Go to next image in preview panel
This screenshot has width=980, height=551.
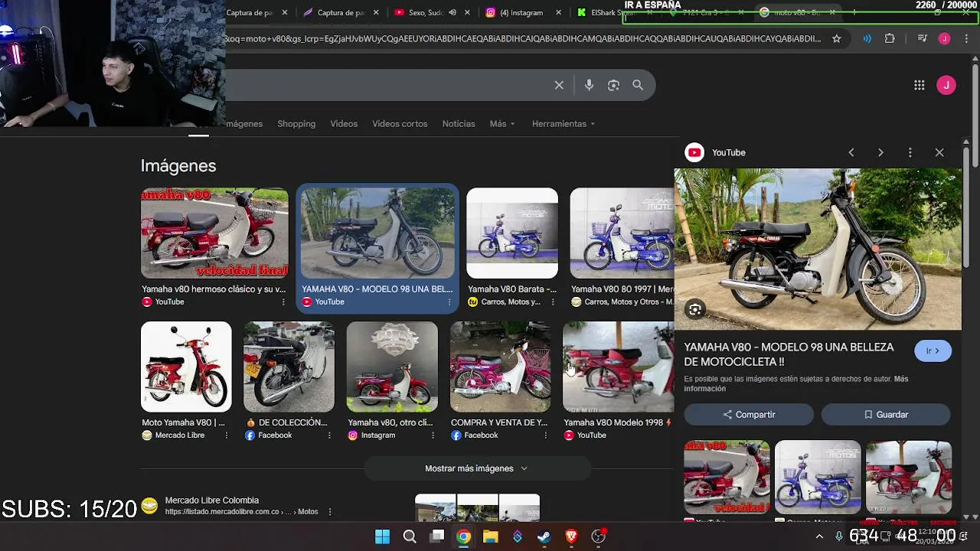[880, 152]
